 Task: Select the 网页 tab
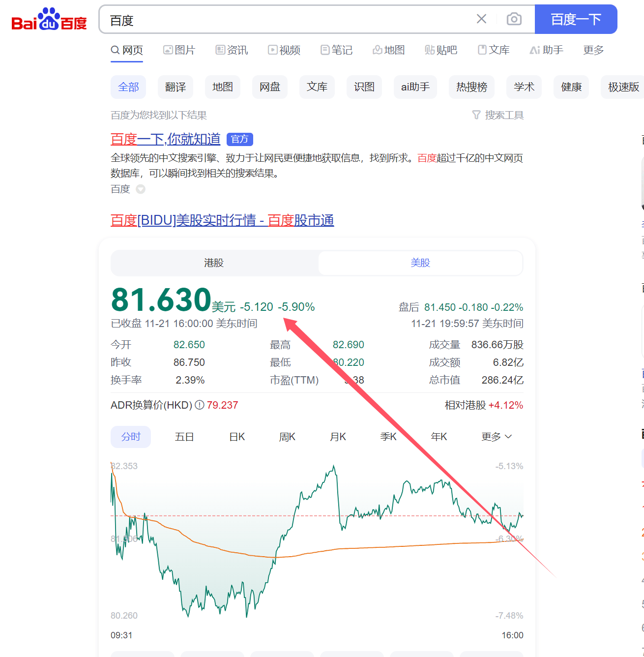(x=127, y=50)
